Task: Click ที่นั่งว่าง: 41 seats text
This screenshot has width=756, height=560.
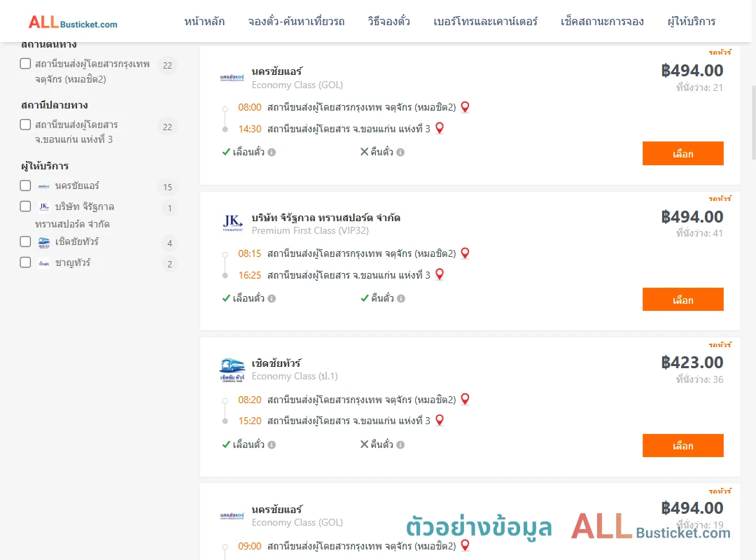Action: point(699,234)
